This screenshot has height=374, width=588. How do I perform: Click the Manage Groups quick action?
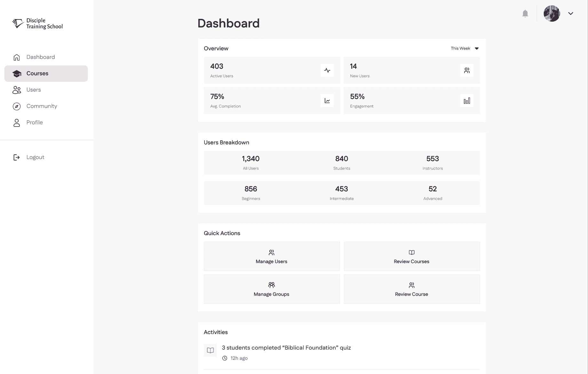coord(272,289)
